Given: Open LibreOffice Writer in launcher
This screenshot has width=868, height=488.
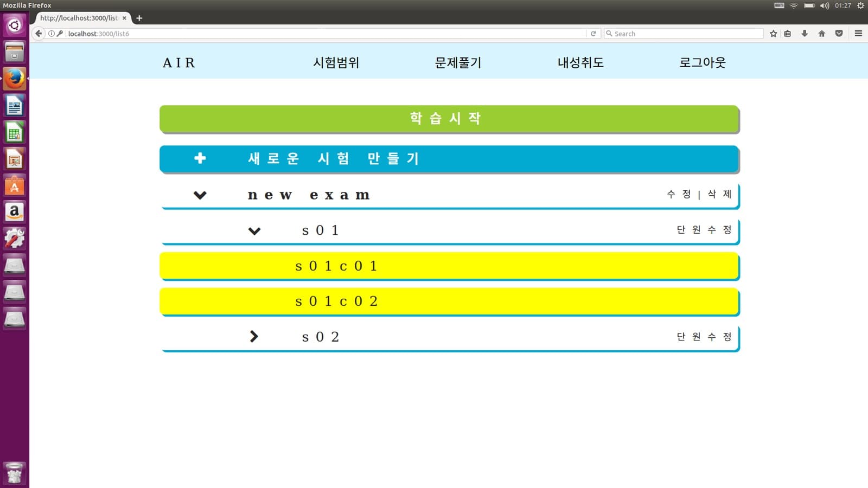Looking at the screenshot, I should coord(15,106).
